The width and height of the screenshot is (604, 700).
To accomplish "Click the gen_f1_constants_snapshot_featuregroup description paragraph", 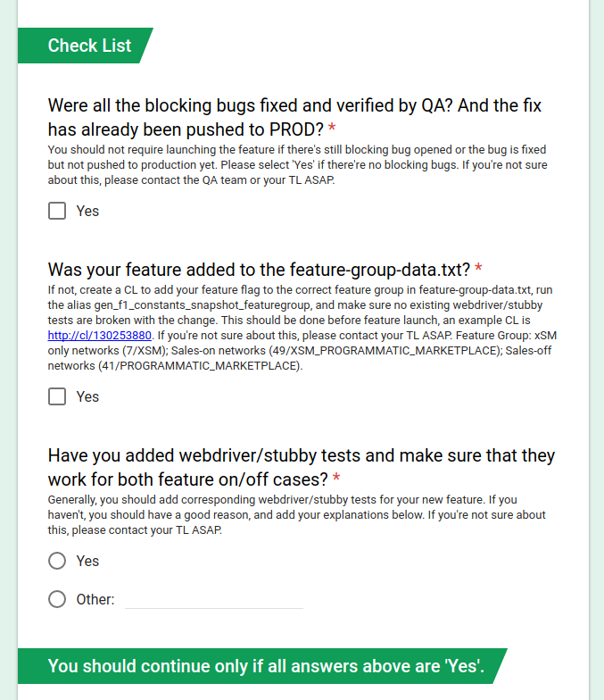I will click(x=302, y=328).
